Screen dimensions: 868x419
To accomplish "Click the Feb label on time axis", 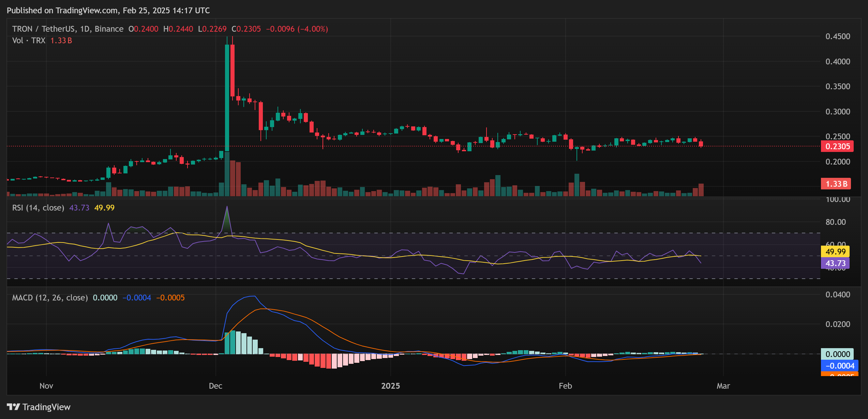I will point(565,386).
